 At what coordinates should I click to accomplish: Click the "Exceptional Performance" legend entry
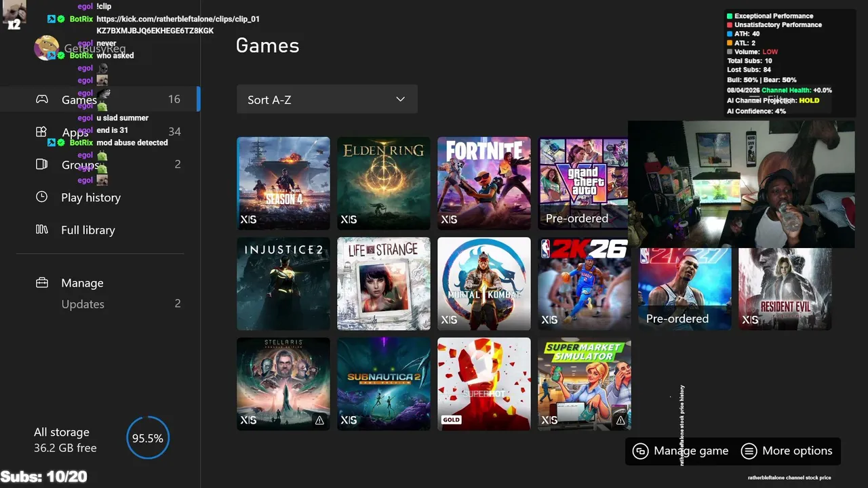coord(774,16)
